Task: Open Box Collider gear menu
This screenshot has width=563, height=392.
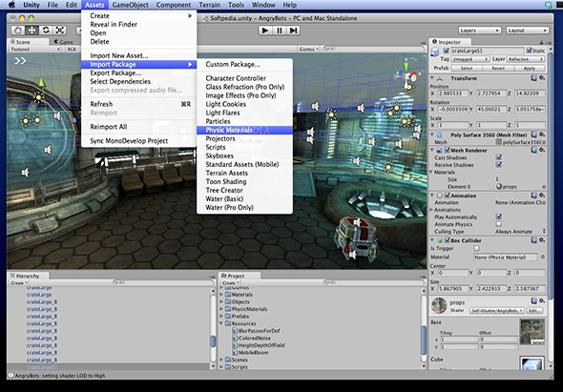Action: (x=542, y=240)
